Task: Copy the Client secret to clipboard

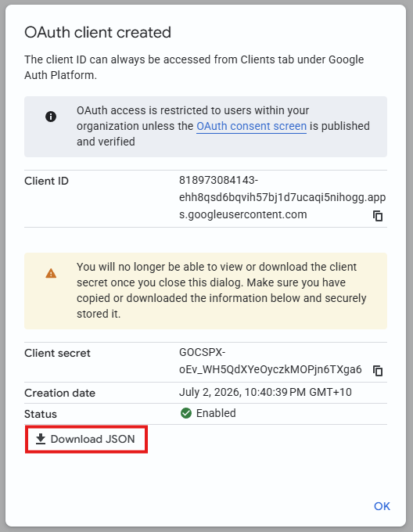Action: click(x=378, y=371)
